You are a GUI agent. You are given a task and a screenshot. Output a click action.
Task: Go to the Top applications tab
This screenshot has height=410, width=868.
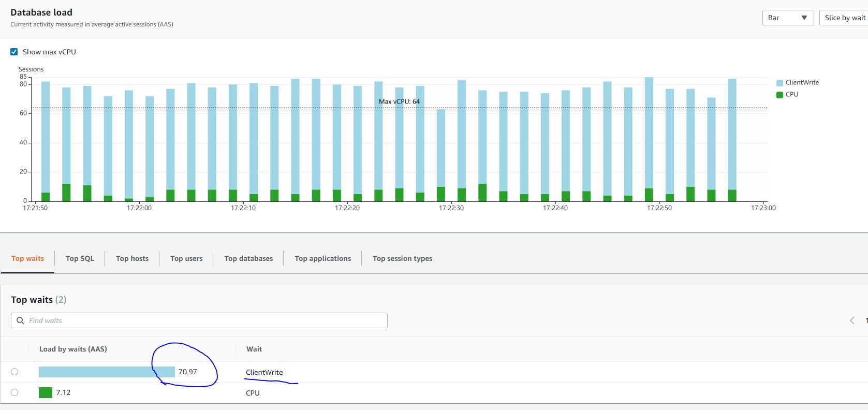[322, 258]
